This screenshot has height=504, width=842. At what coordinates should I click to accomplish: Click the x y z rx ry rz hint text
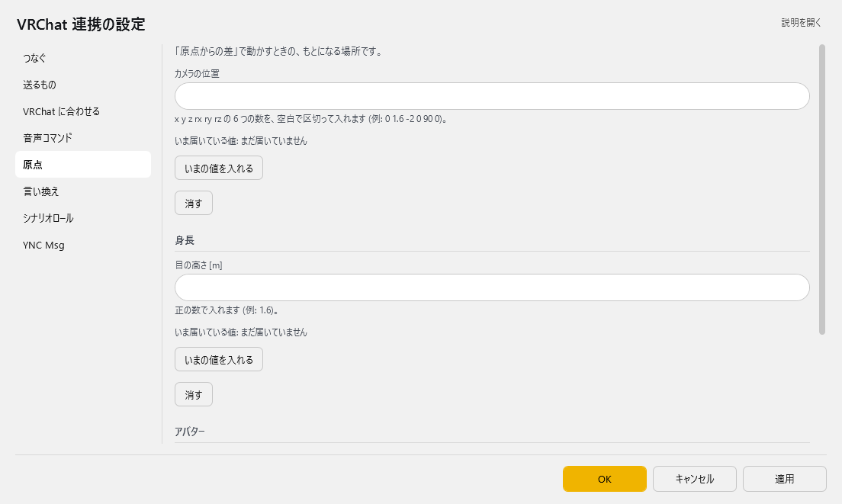click(311, 119)
